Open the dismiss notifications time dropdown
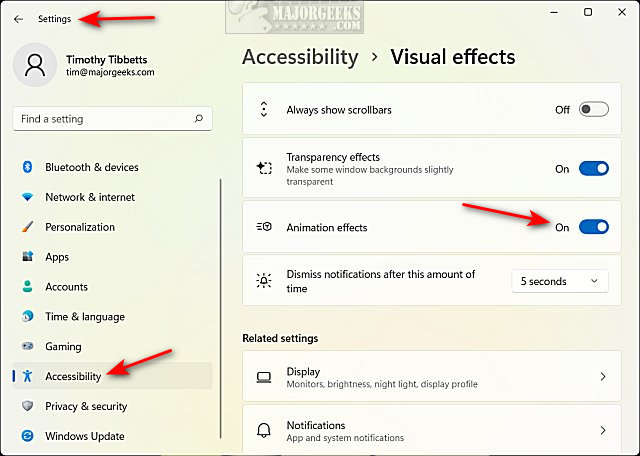Screen dimensions: 640x456 [x=559, y=281]
